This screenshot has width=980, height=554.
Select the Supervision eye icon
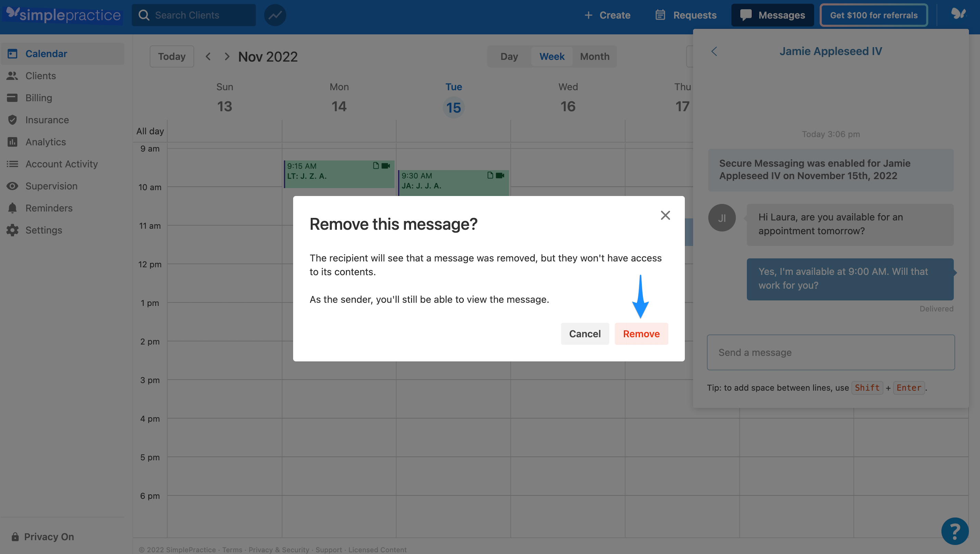pos(13,186)
